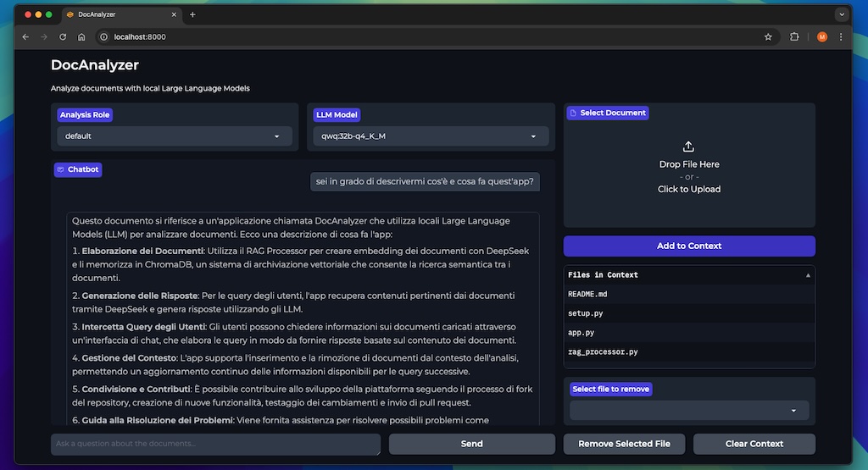
Task: Select README.md in Files in Context
Action: tap(689, 294)
